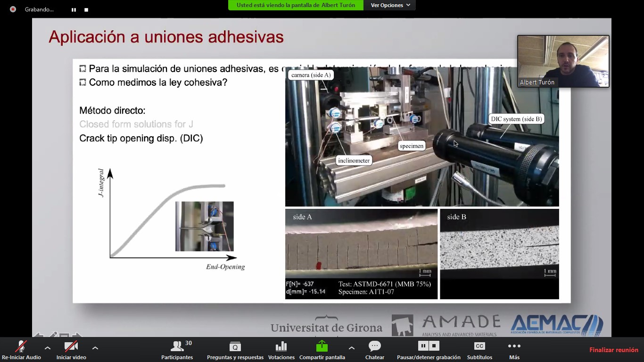Select Albert Turón's video thumbnail
The width and height of the screenshot is (644, 362).
tap(563, 61)
